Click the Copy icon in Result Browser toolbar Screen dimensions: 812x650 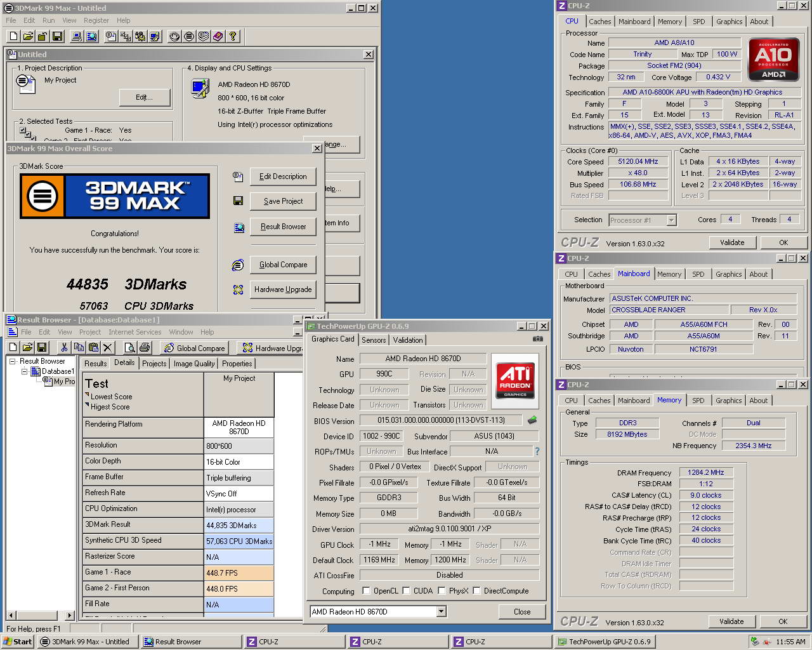(79, 347)
